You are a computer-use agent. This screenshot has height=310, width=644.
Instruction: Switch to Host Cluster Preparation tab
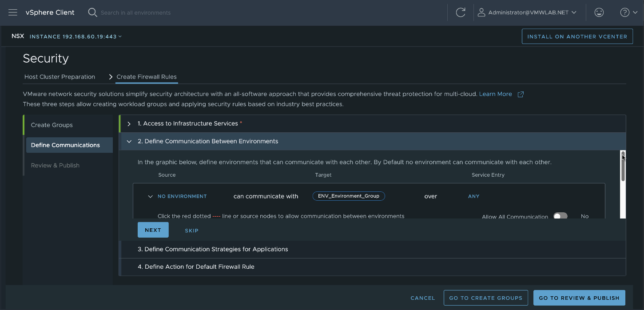[x=60, y=77]
